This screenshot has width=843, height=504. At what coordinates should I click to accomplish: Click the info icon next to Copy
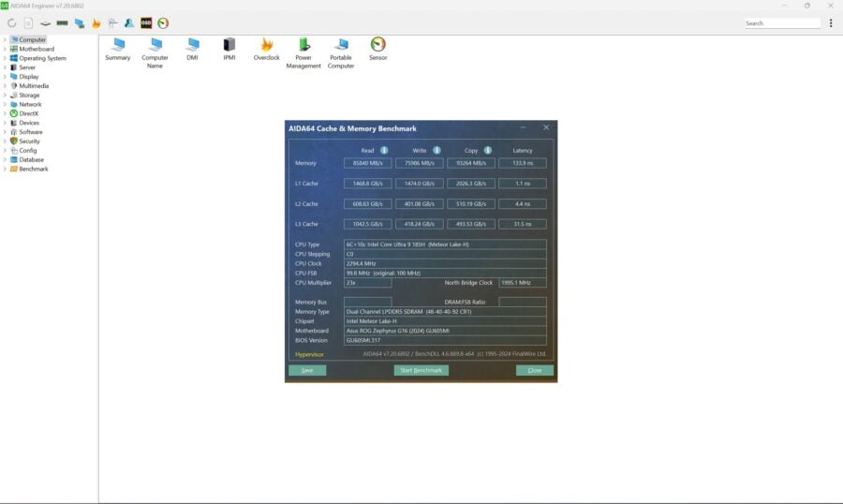488,150
